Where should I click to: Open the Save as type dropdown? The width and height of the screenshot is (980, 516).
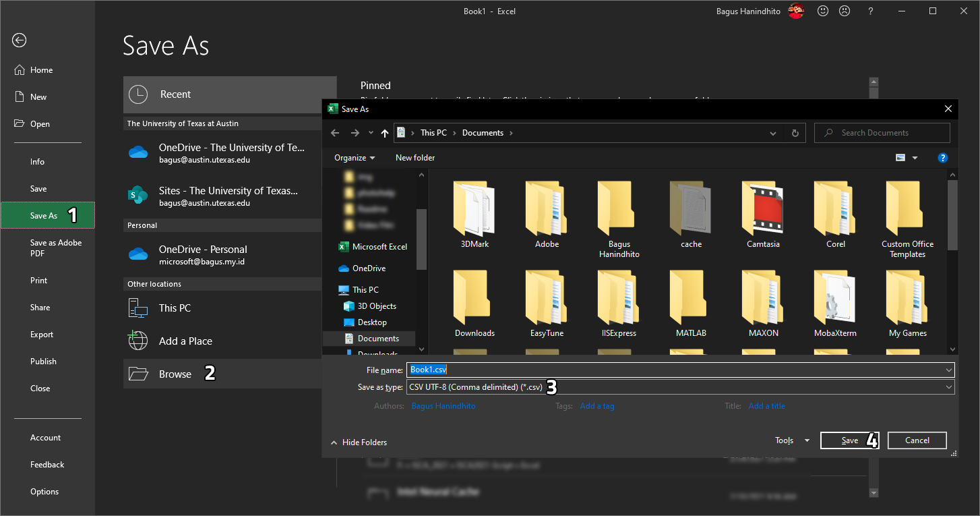[680, 387]
